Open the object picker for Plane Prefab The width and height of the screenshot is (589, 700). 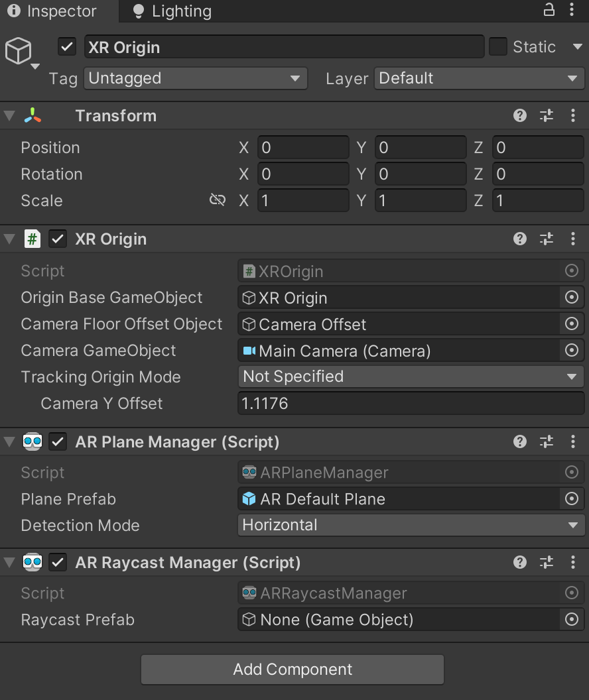tap(571, 499)
